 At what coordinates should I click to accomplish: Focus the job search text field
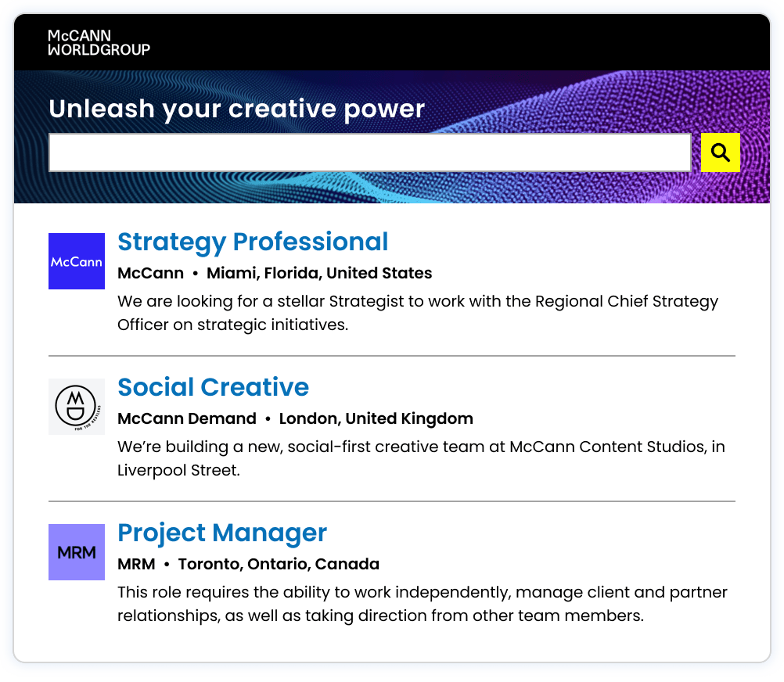[x=369, y=153]
